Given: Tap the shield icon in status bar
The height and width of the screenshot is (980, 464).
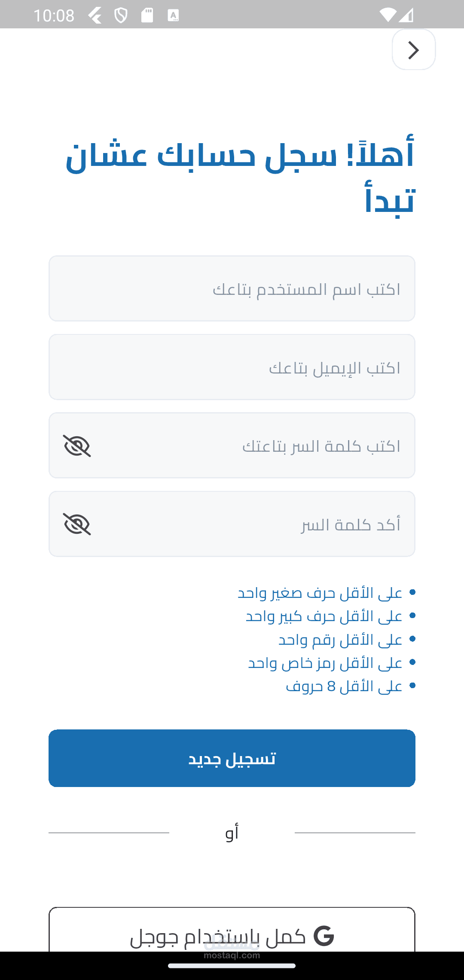Looking at the screenshot, I should coord(121,16).
